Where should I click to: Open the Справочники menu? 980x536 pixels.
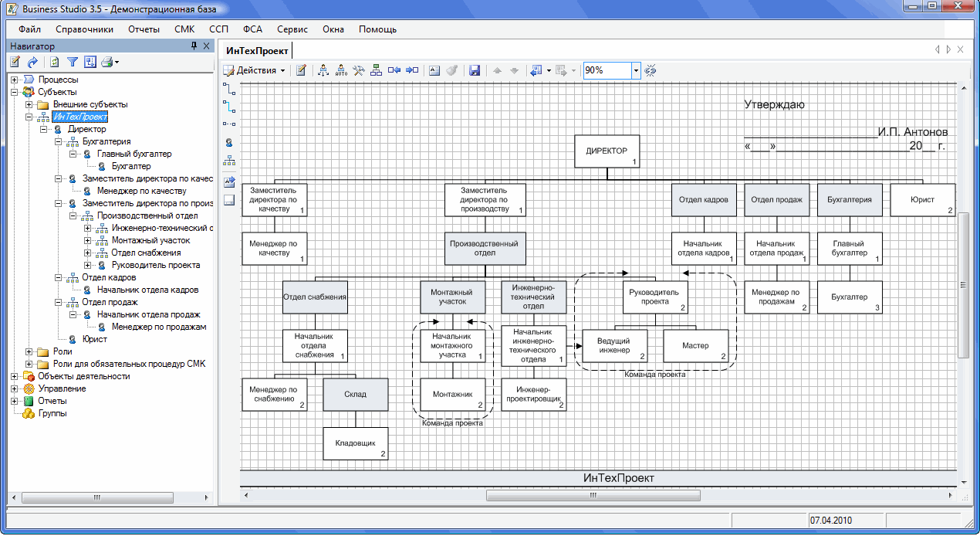click(84, 29)
